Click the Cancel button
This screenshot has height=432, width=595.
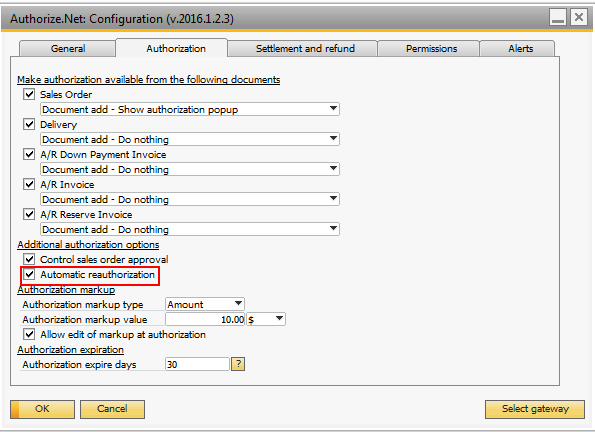pos(112,409)
